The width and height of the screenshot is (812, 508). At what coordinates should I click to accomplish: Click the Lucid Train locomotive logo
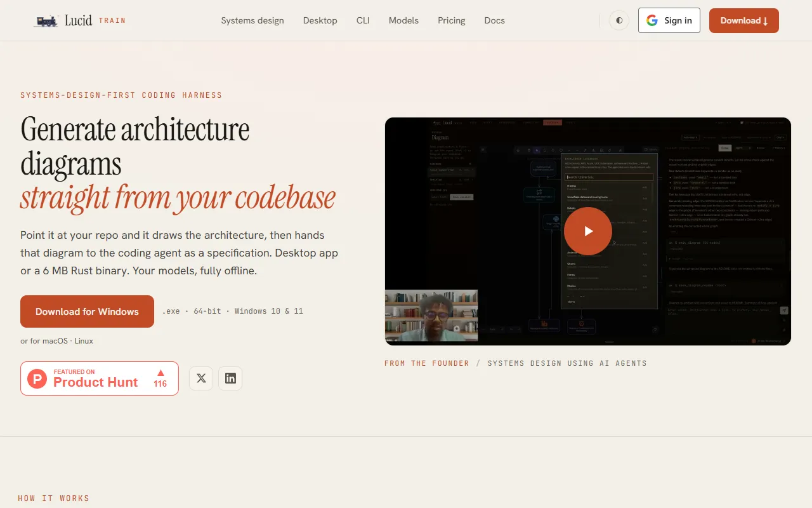(46, 21)
